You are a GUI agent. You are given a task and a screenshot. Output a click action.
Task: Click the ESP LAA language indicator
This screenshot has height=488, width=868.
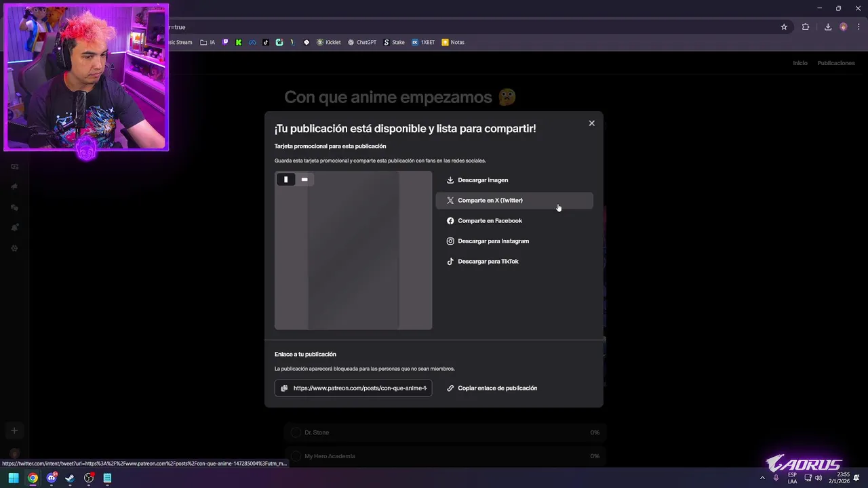pos(792,478)
